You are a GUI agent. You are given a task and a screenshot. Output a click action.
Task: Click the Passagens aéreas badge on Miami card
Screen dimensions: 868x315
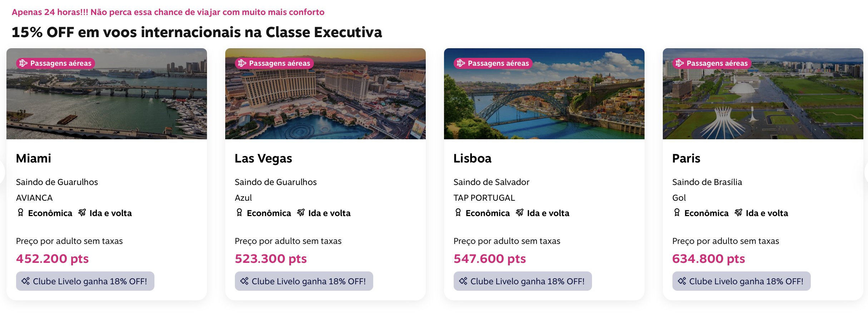tap(55, 63)
